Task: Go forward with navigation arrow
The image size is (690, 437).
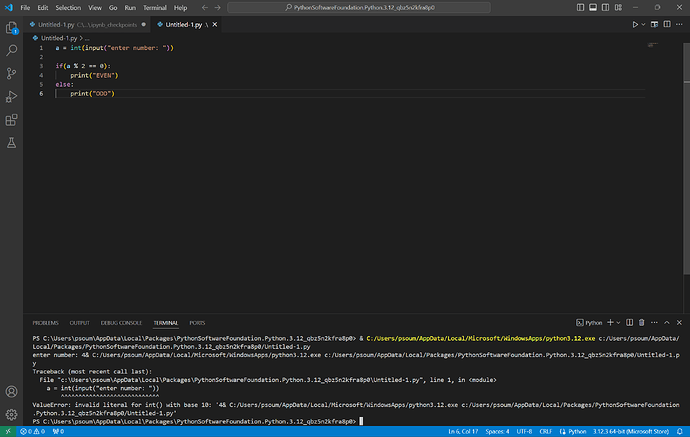Action: pyautogui.click(x=217, y=7)
